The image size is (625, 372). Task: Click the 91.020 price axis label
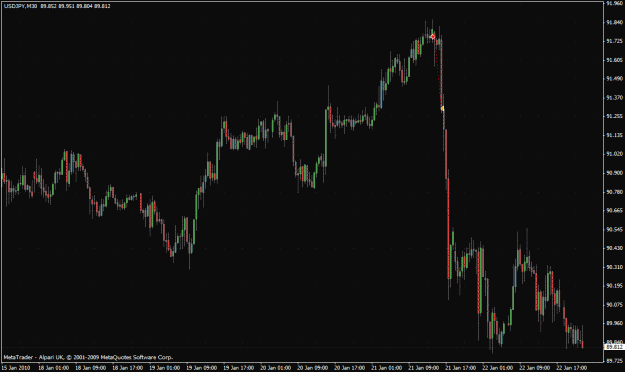(614, 154)
